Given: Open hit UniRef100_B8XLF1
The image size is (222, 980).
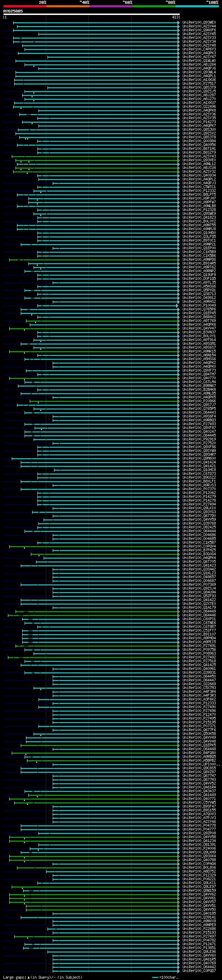Looking at the screenshot, I should tap(199, 481).
